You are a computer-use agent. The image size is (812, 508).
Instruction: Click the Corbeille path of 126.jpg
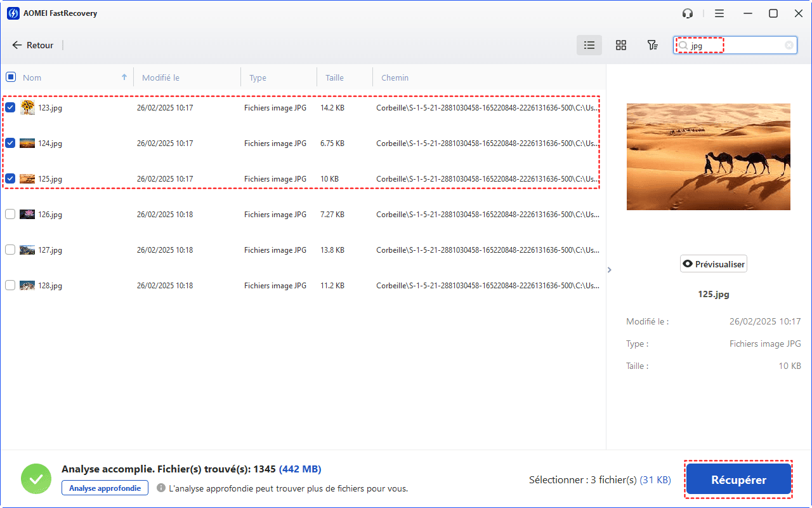[x=487, y=215]
